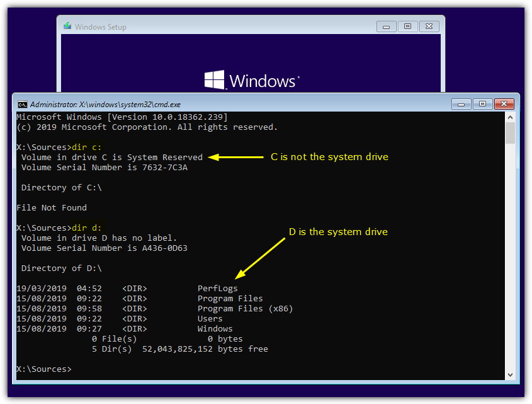The width and height of the screenshot is (532, 404).
Task: Click the 'Program Files' directory entry
Action: coord(230,298)
